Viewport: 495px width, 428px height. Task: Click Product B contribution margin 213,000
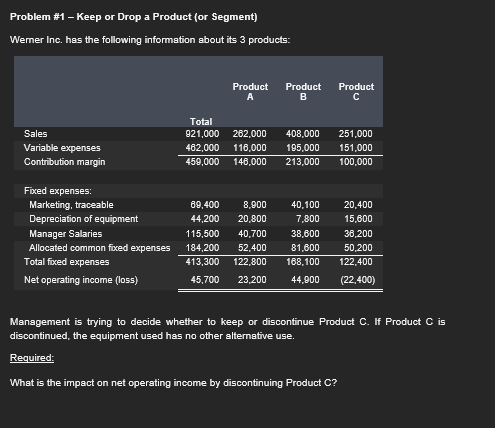coord(303,162)
